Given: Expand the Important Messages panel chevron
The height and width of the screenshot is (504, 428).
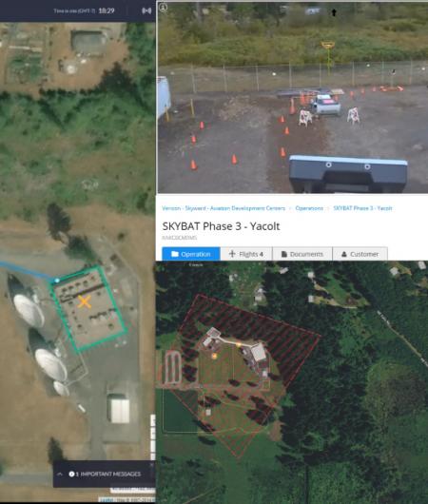Looking at the screenshot, I should [x=60, y=474].
